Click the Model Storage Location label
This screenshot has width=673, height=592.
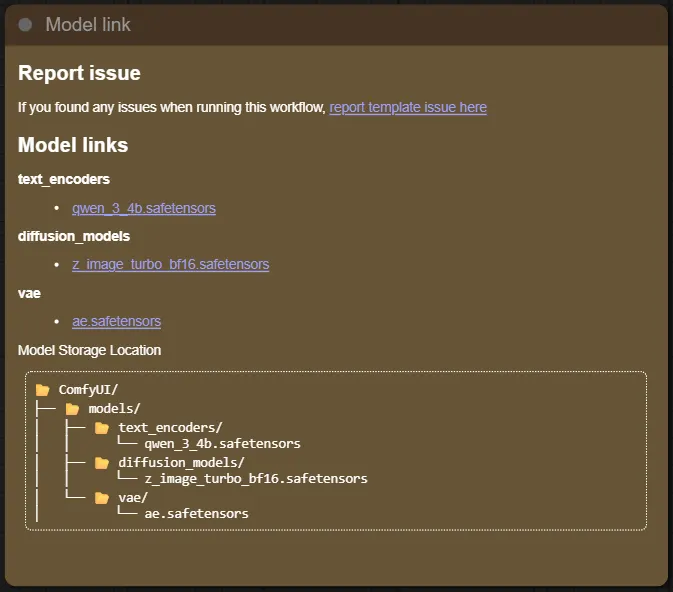point(89,350)
